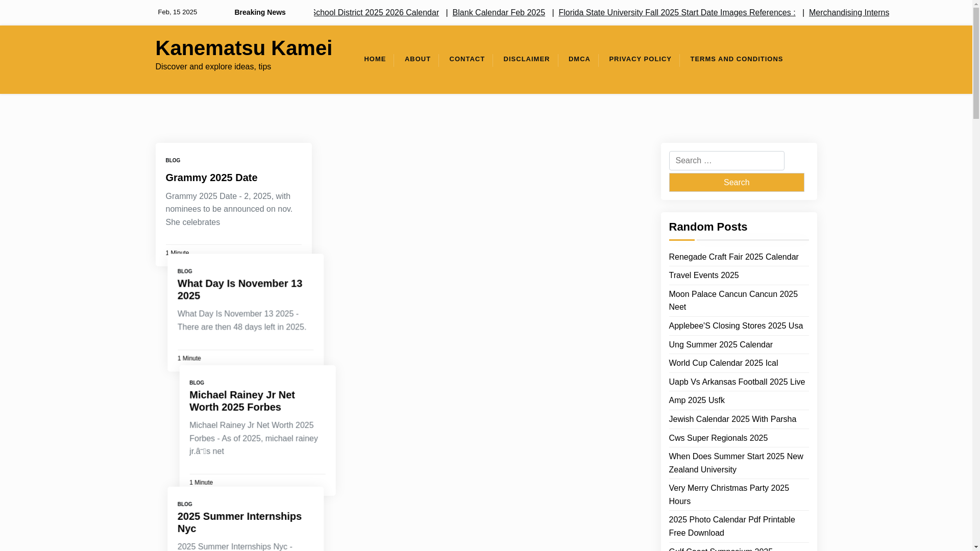The height and width of the screenshot is (551, 980).
Task: Click 'Discover and explore ideas, tips' tagline
Action: click(x=213, y=66)
